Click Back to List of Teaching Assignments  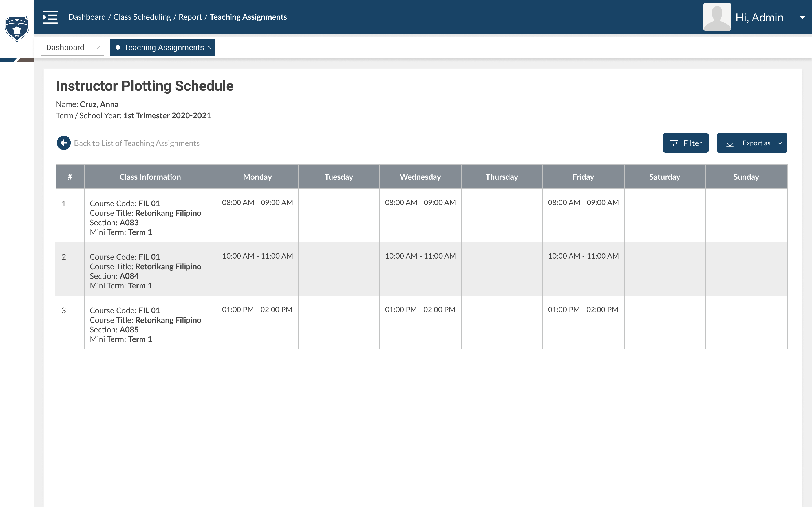coord(136,143)
